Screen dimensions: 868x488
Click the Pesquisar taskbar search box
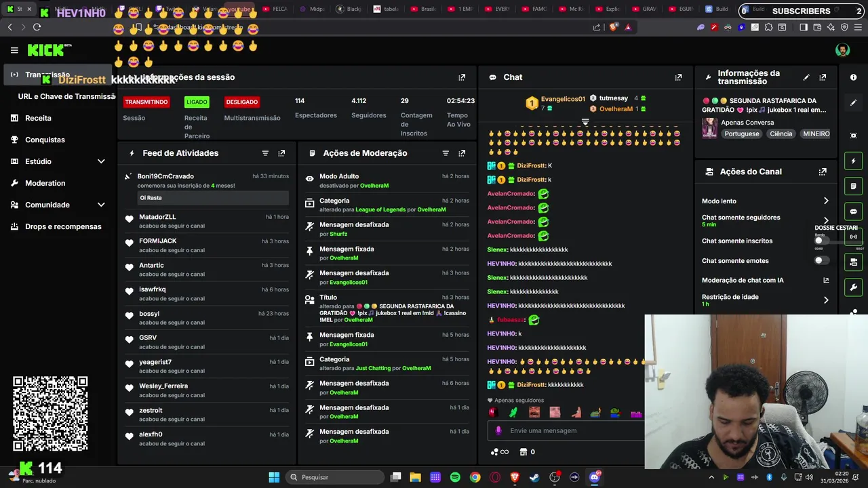pyautogui.click(x=334, y=477)
